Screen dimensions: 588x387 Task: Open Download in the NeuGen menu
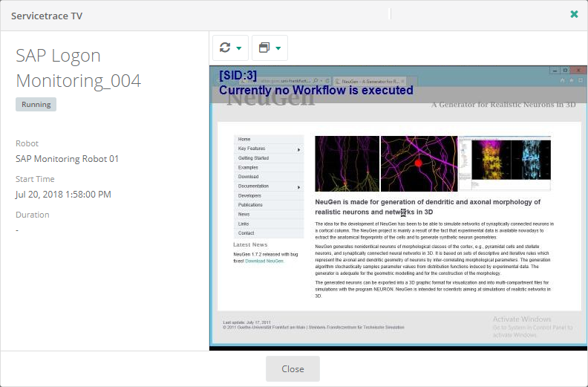(x=269, y=177)
